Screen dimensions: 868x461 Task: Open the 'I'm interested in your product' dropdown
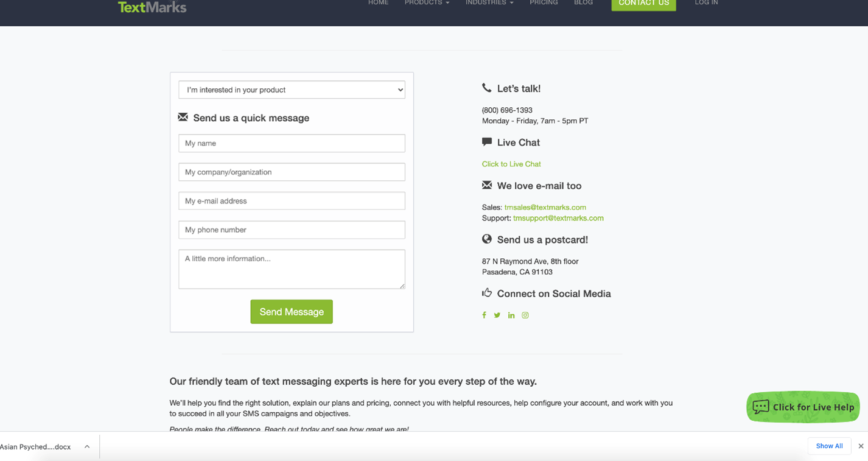coord(292,90)
